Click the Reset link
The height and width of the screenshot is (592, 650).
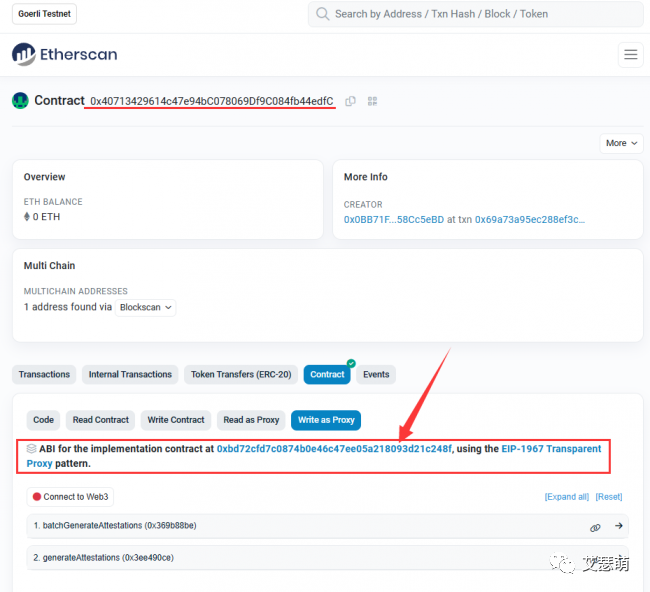[x=609, y=497]
